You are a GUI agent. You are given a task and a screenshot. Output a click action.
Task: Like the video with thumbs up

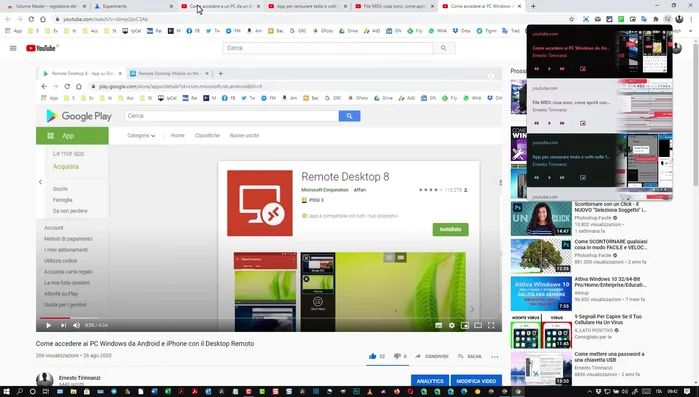[x=376, y=356]
